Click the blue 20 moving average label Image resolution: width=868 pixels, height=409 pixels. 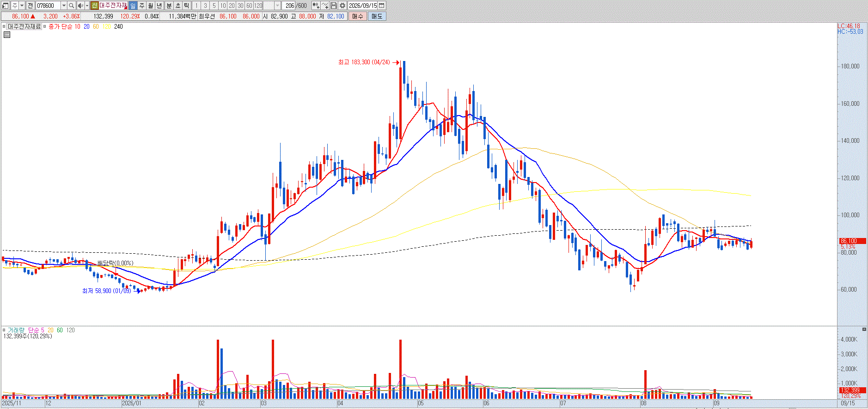86,26
